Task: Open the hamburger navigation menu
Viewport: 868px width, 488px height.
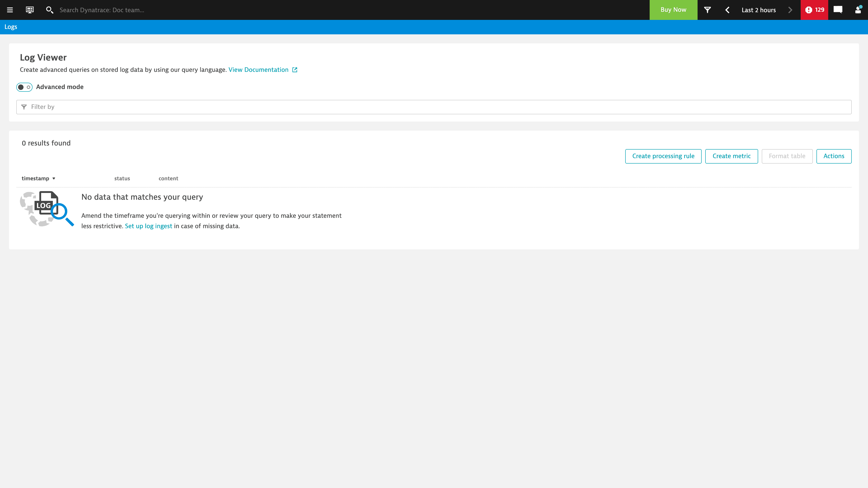Action: (10, 10)
